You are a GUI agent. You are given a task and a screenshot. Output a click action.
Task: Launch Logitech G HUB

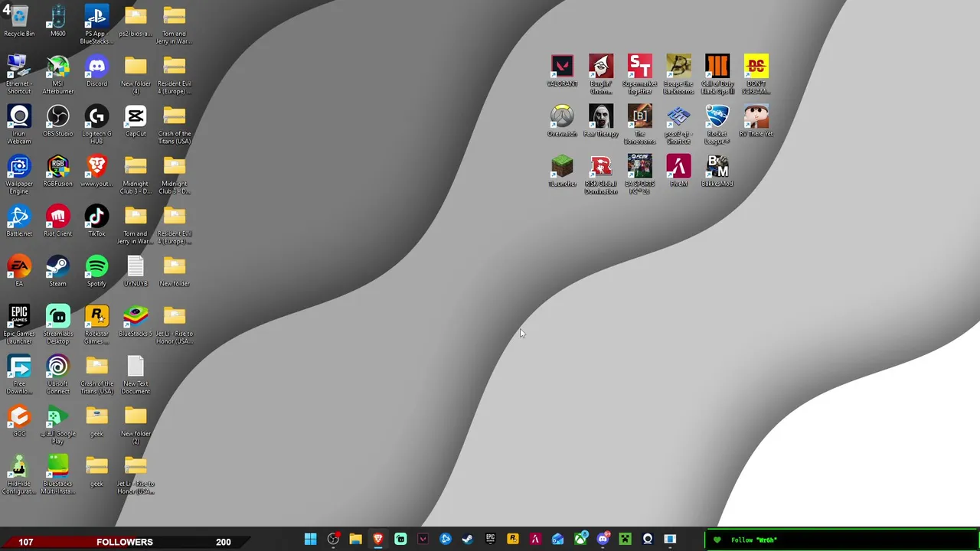96,125
